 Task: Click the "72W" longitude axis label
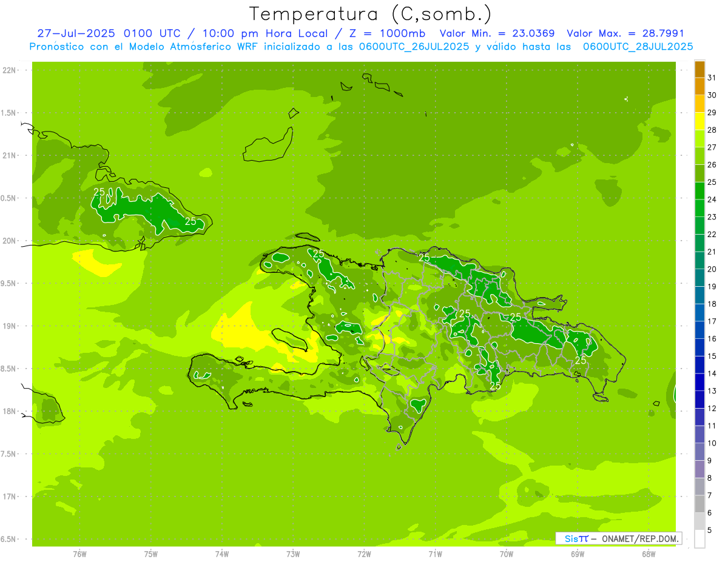point(364,554)
